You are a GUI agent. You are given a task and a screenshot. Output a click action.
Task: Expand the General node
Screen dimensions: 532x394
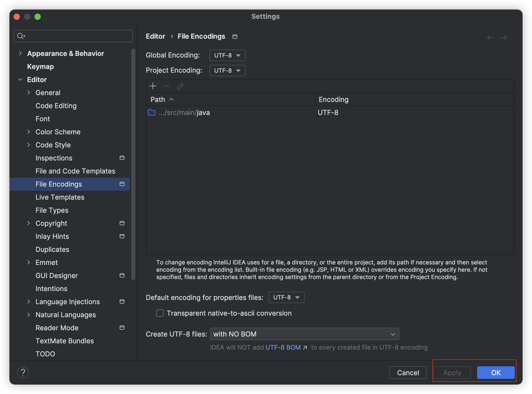(29, 92)
